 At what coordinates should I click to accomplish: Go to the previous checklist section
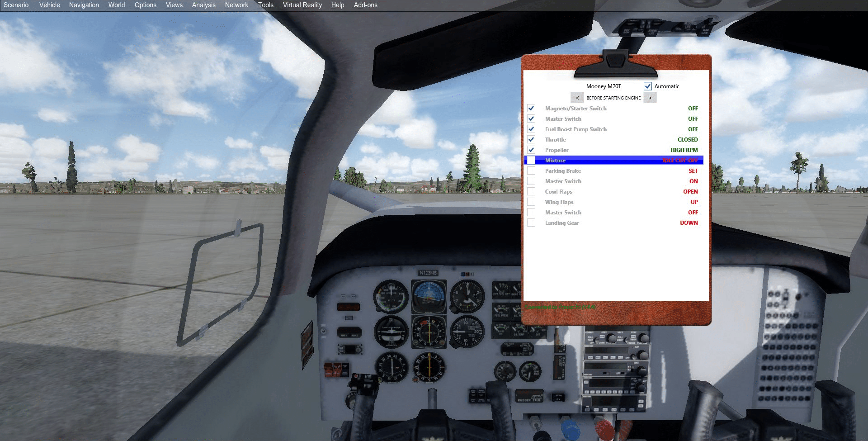[577, 98]
